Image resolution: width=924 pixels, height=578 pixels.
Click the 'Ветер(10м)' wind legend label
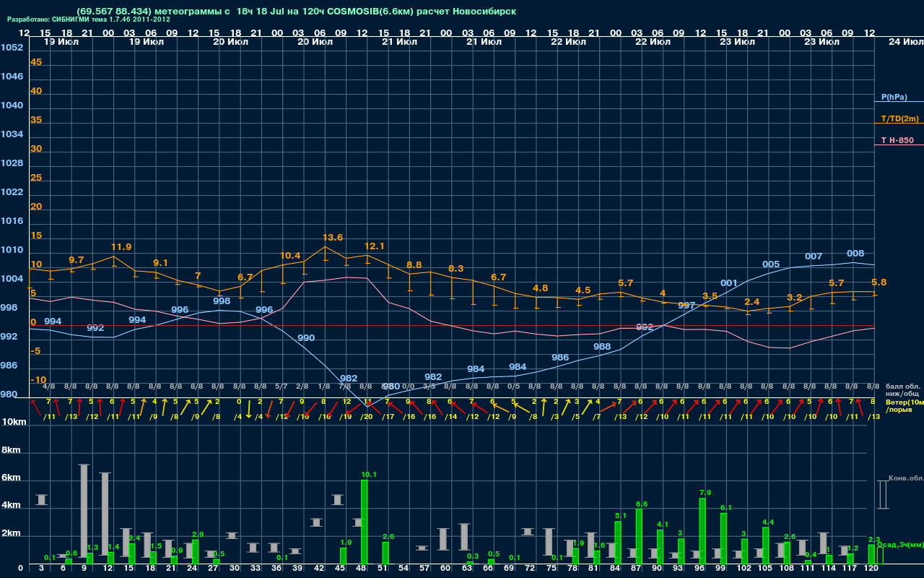pos(904,402)
